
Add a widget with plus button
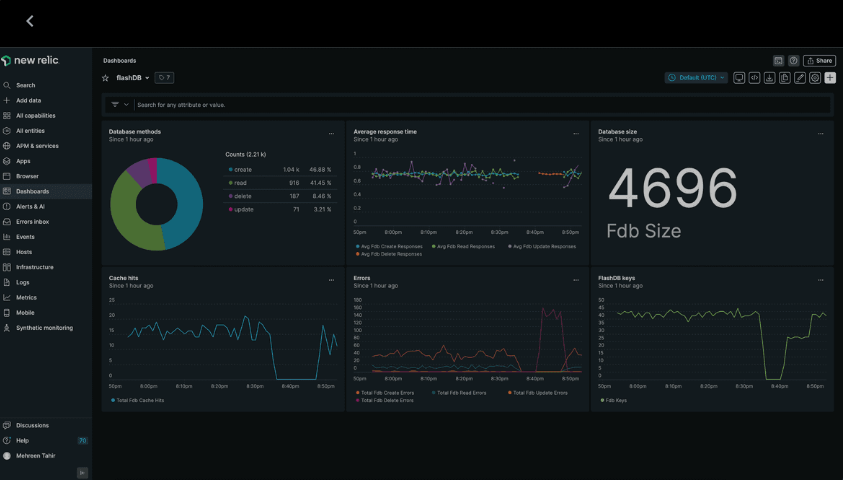[830, 78]
